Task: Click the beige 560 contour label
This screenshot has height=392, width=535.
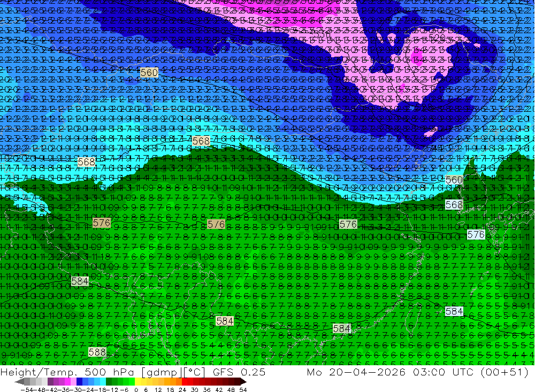Action: tap(149, 72)
